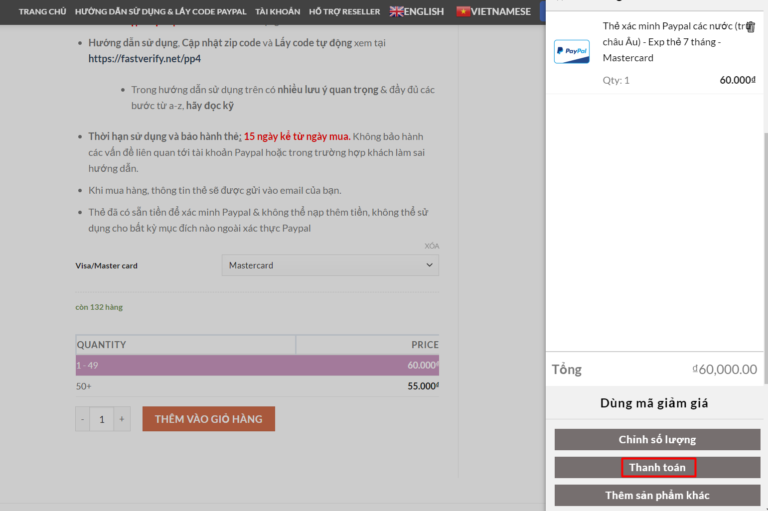Open the TRANG CHỦ menu item
Screen dimensions: 768x511
click(x=42, y=11)
